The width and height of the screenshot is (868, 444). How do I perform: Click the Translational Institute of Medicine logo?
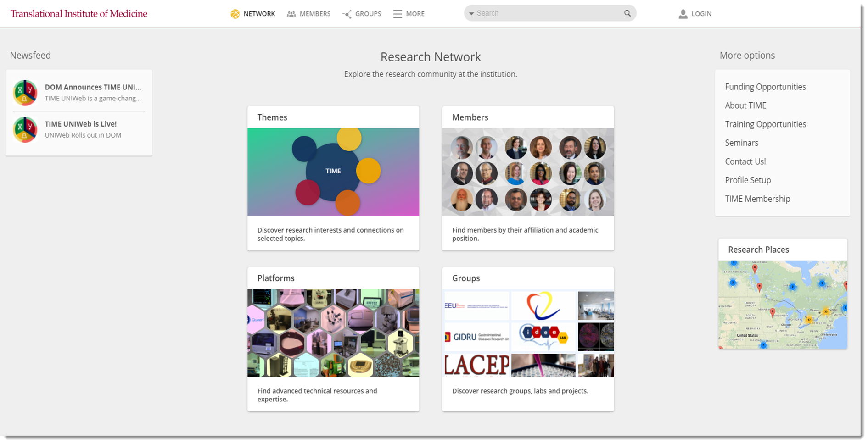tap(79, 14)
